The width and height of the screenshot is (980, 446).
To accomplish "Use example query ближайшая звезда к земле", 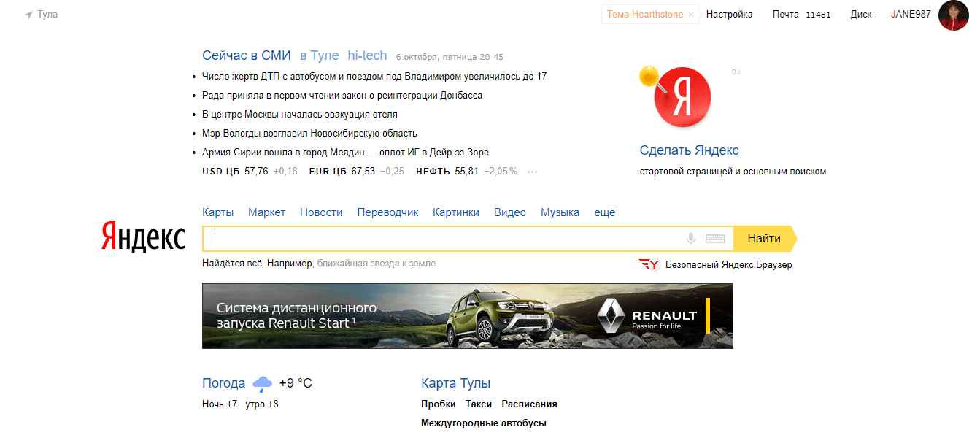I will point(376,263).
